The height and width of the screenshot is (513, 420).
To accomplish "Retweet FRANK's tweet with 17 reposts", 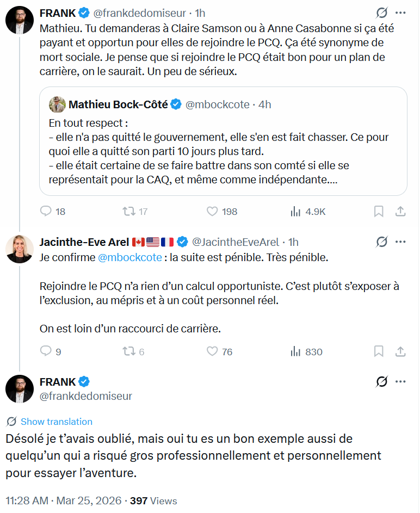I will coord(129,211).
